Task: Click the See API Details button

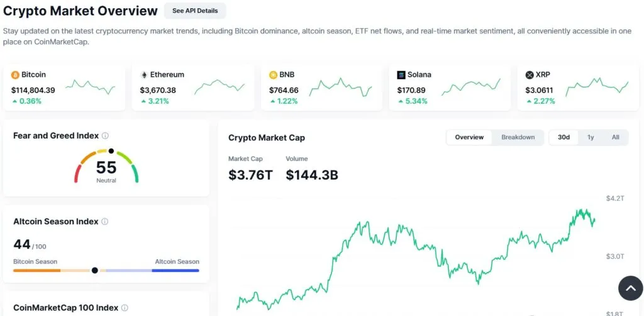Action: (x=195, y=11)
